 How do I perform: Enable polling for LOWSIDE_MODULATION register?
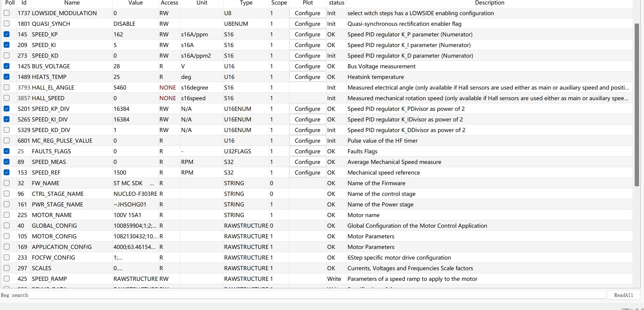[x=7, y=13]
